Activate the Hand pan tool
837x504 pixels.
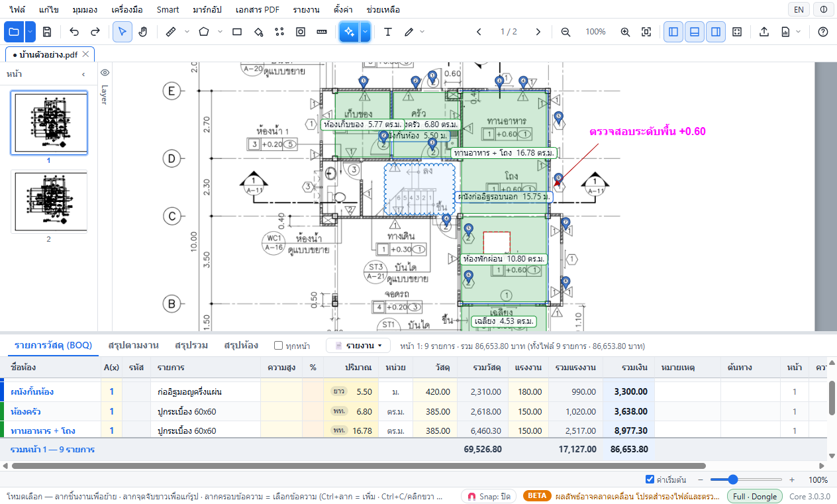(x=142, y=32)
